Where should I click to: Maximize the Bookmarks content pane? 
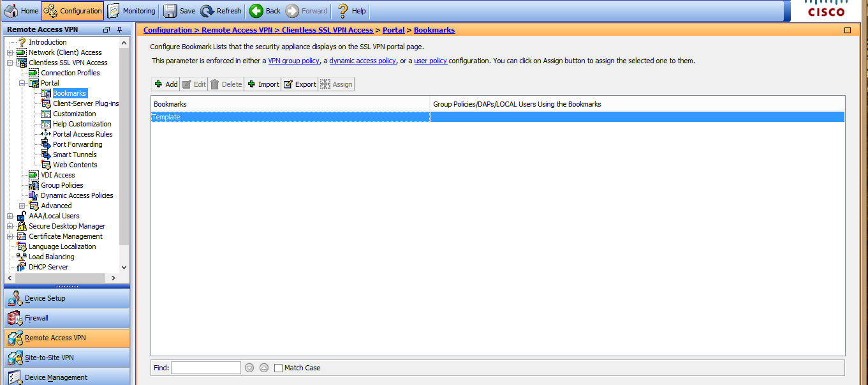pos(848,30)
